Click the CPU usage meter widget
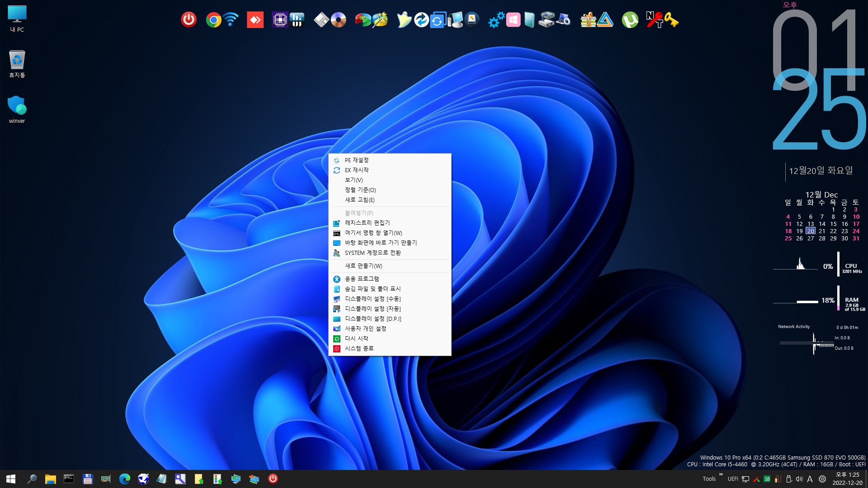868x488 pixels. [818, 264]
